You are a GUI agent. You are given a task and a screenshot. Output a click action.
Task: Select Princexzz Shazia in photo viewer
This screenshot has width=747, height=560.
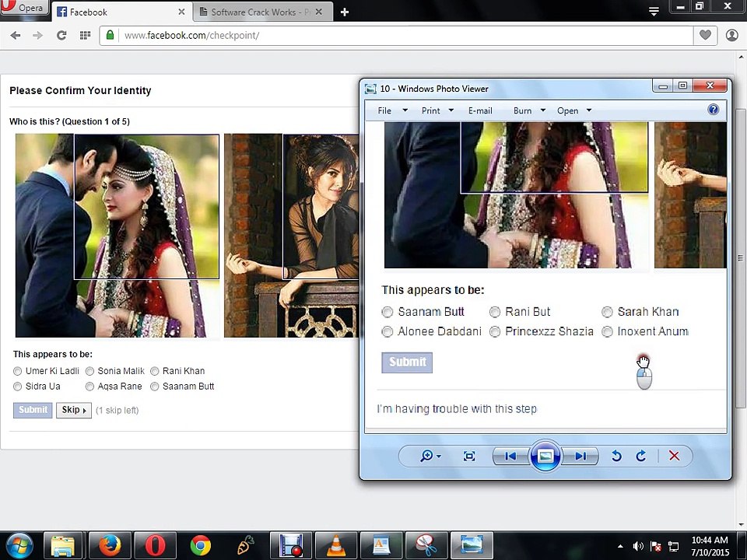click(x=495, y=331)
